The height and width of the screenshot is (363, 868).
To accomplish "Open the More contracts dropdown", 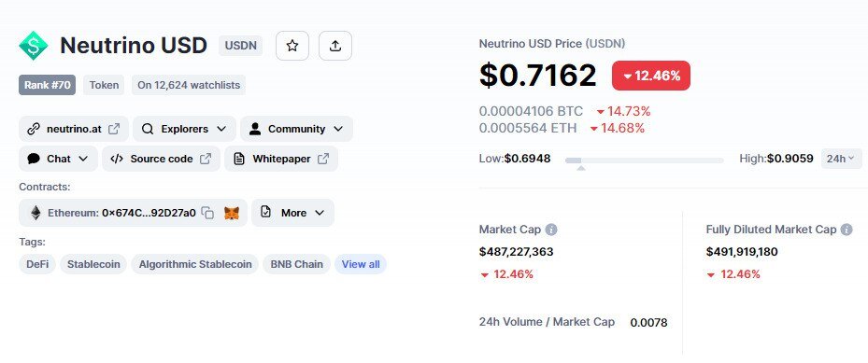I will [x=292, y=213].
